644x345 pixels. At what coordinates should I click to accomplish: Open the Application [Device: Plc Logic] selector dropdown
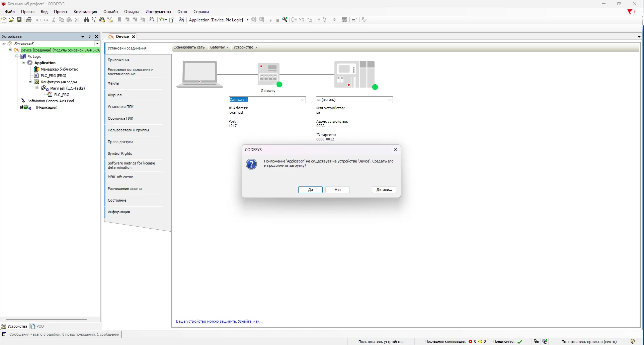pos(247,20)
